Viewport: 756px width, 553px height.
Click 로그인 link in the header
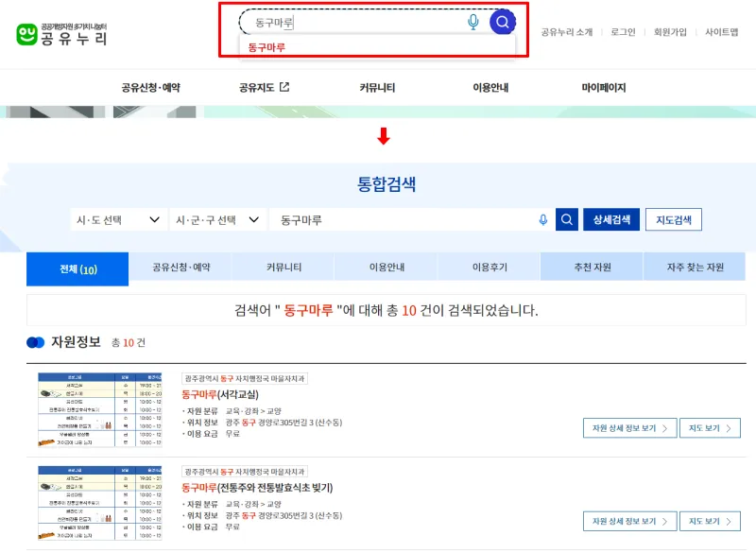[623, 32]
